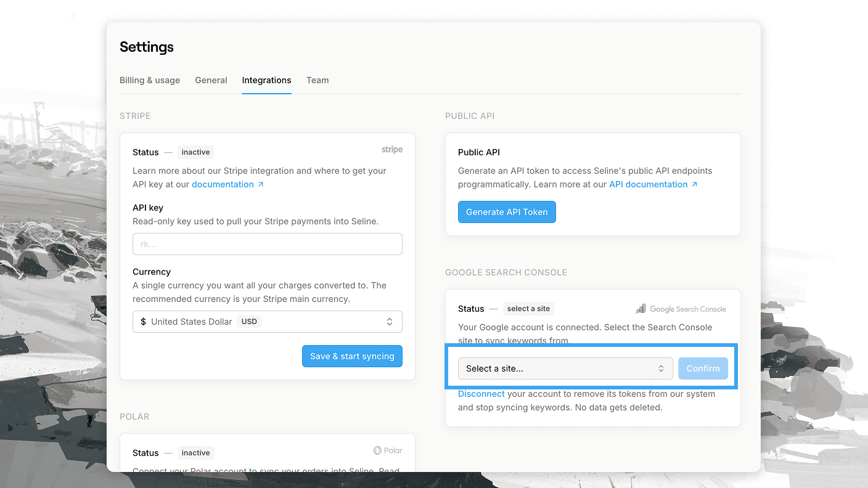This screenshot has height=488, width=868.
Task: Click Save & start syncing button
Action: coord(352,356)
